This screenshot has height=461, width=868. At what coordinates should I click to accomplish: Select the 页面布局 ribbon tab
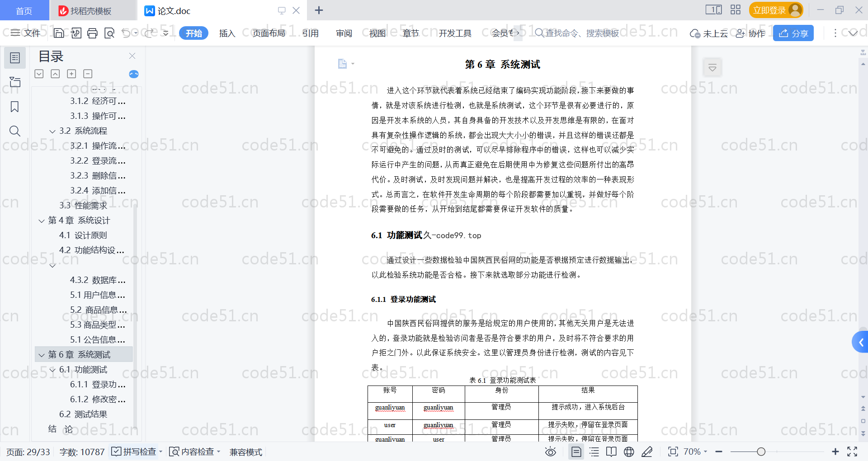point(269,33)
